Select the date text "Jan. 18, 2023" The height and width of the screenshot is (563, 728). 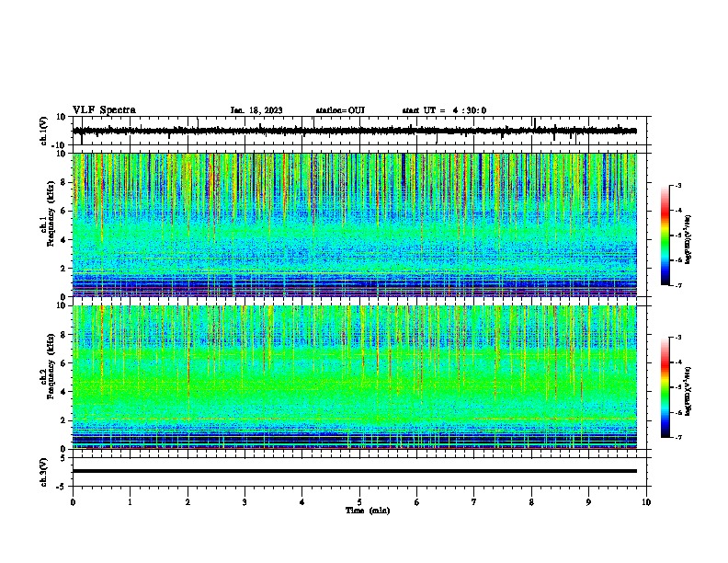pos(256,110)
